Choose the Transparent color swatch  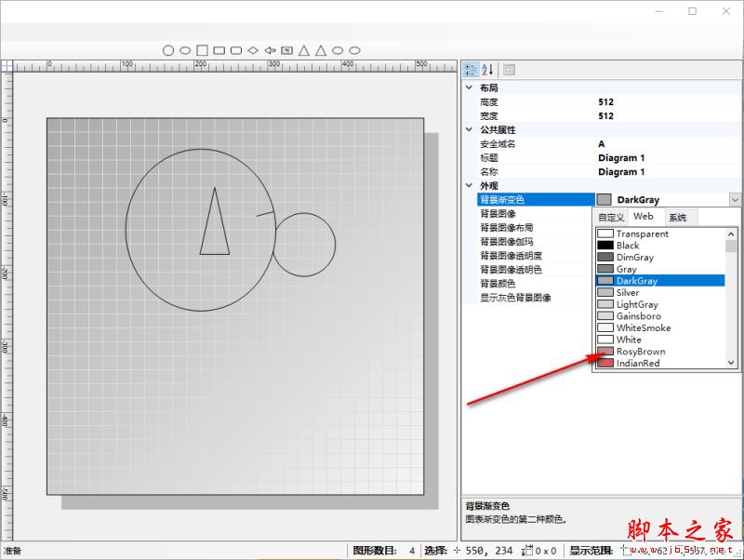click(605, 233)
